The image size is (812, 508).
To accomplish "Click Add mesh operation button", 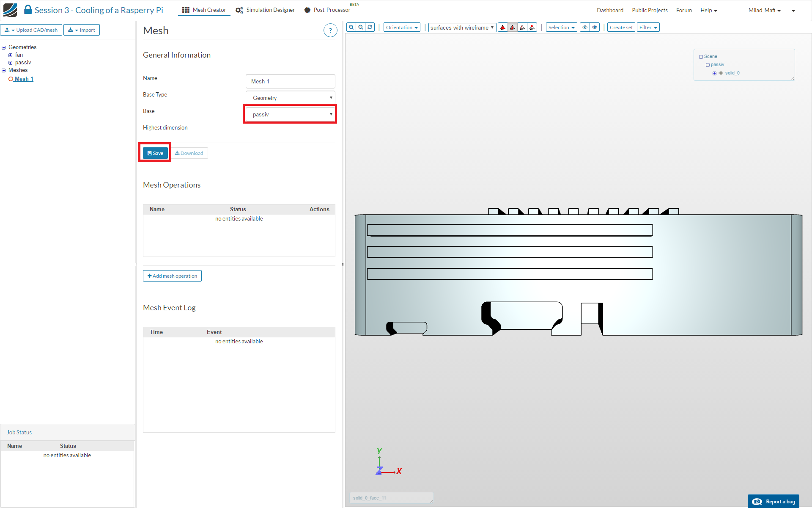I will tap(172, 276).
